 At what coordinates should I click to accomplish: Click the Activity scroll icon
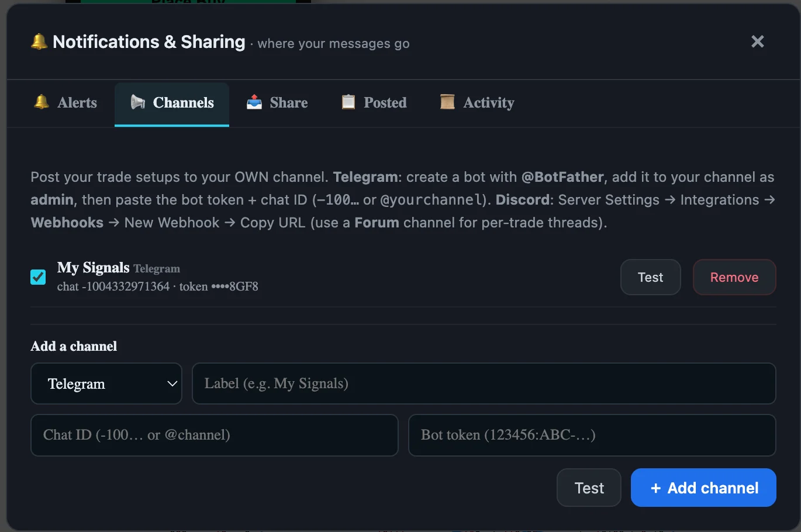click(x=447, y=102)
